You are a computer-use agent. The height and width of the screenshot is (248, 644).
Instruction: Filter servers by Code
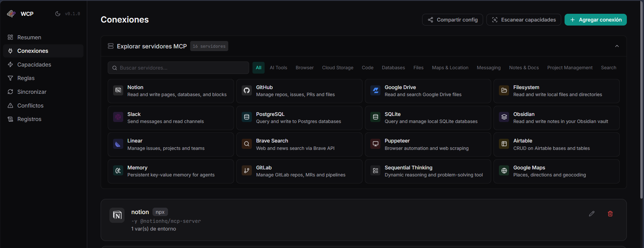pos(368,68)
